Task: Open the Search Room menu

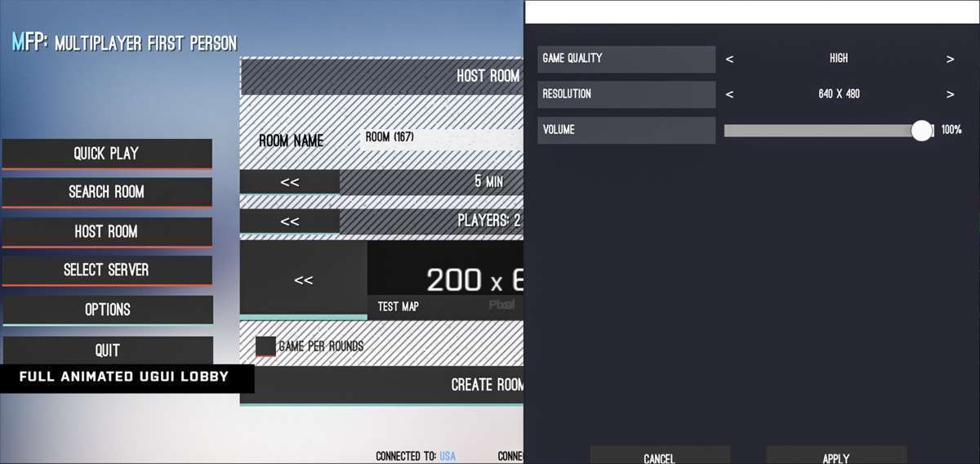Action: pyautogui.click(x=107, y=192)
